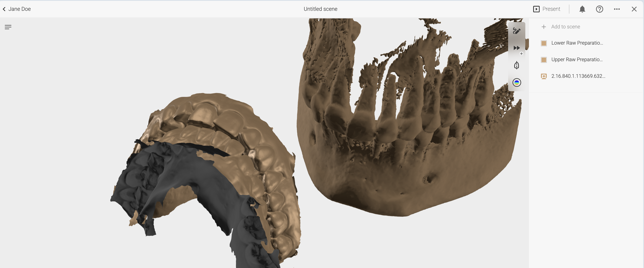The height and width of the screenshot is (268, 644).
Task: Close the scene with the X
Action: click(634, 9)
